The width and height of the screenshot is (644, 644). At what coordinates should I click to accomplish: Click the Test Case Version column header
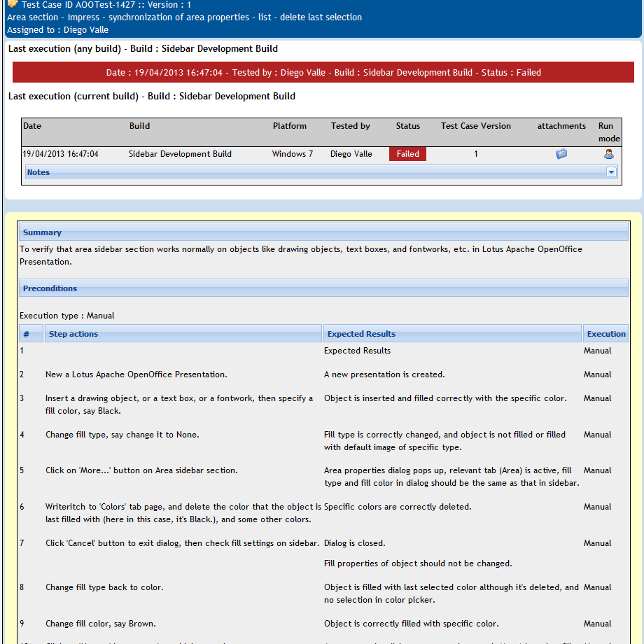click(x=475, y=126)
